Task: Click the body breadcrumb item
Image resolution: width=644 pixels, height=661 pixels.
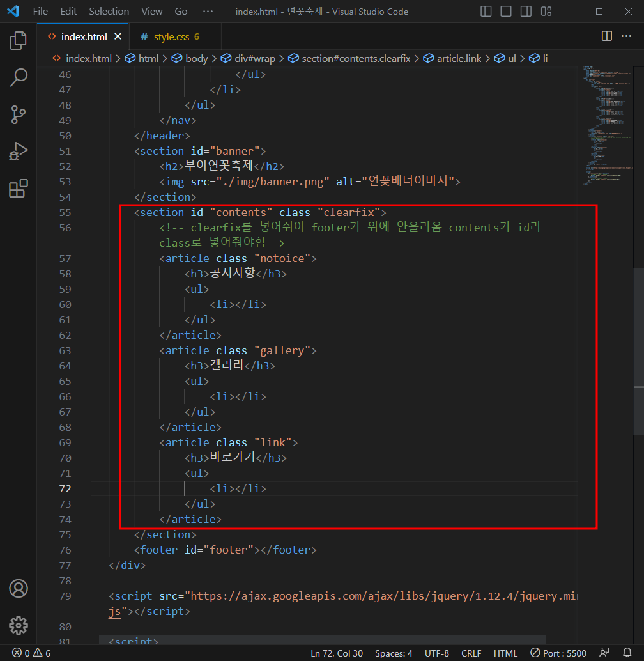Action: point(190,59)
